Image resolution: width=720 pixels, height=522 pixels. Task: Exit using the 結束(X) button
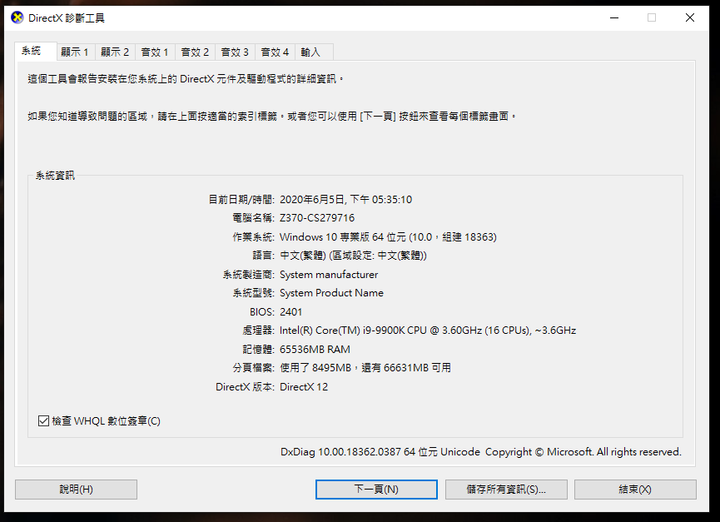coord(635,489)
